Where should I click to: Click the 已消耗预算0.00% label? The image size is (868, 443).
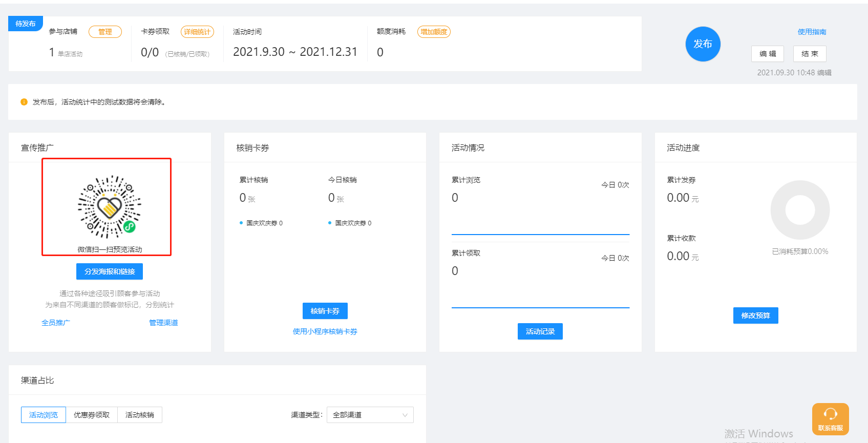click(x=800, y=251)
